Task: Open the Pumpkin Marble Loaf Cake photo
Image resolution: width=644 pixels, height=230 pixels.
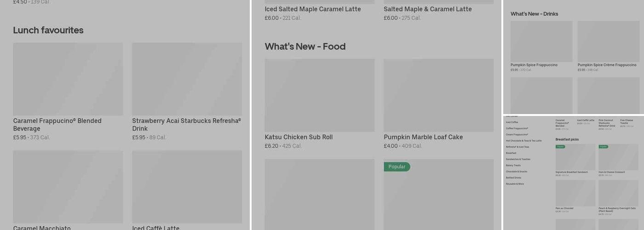Action: tap(439, 95)
